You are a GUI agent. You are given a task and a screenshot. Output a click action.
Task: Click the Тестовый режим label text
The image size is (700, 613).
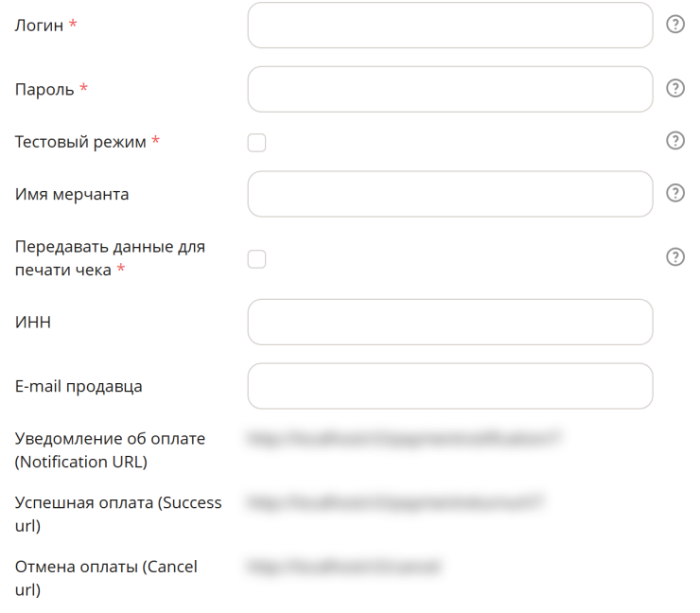[x=80, y=142]
